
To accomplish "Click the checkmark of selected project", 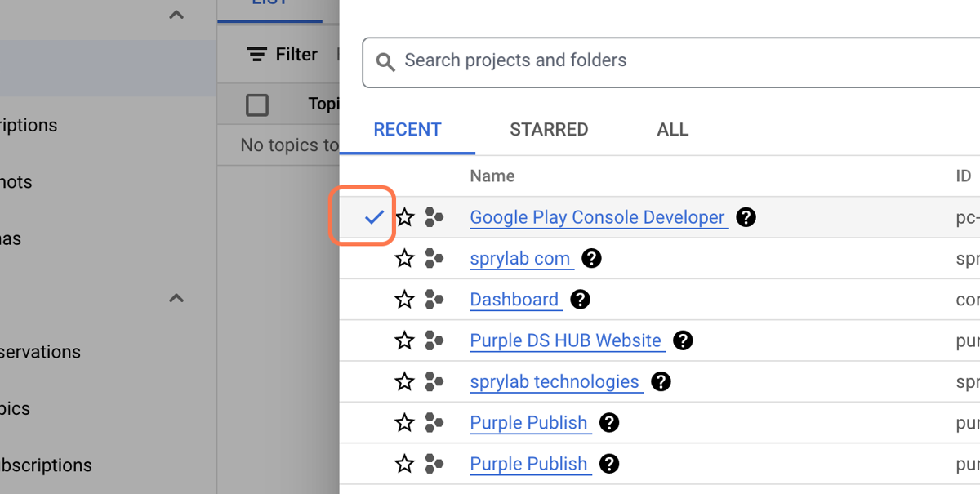I will coord(374,217).
